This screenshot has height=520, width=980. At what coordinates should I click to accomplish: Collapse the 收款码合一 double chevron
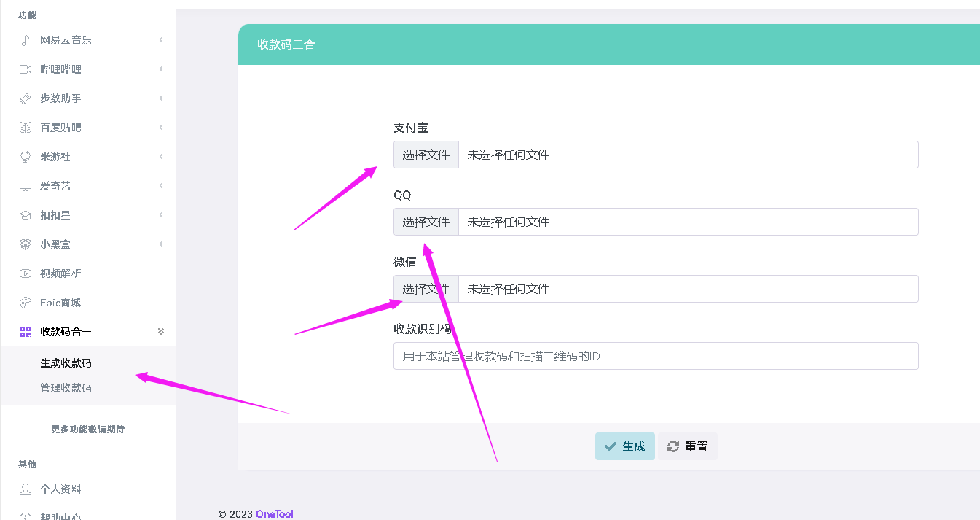(x=161, y=332)
